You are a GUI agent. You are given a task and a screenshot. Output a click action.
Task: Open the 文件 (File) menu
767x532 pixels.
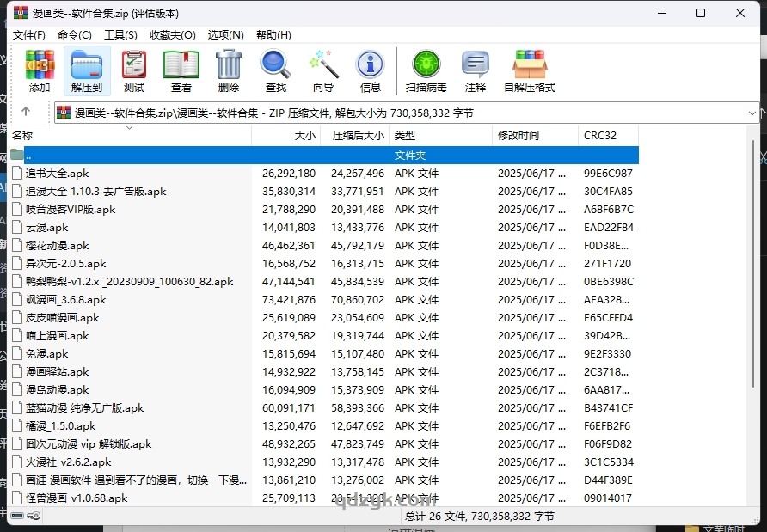click(x=28, y=34)
